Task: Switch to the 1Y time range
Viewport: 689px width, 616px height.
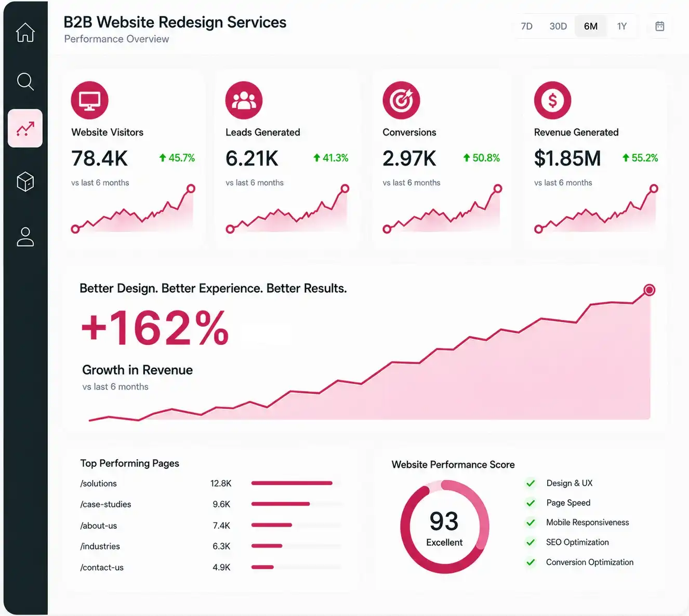Action: pyautogui.click(x=622, y=26)
